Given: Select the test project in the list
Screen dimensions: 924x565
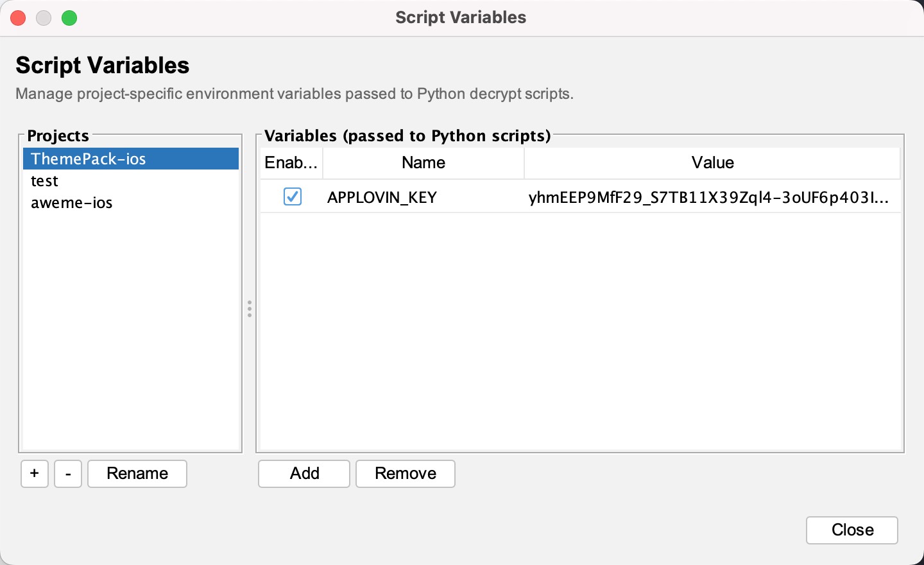Looking at the screenshot, I should (x=45, y=181).
